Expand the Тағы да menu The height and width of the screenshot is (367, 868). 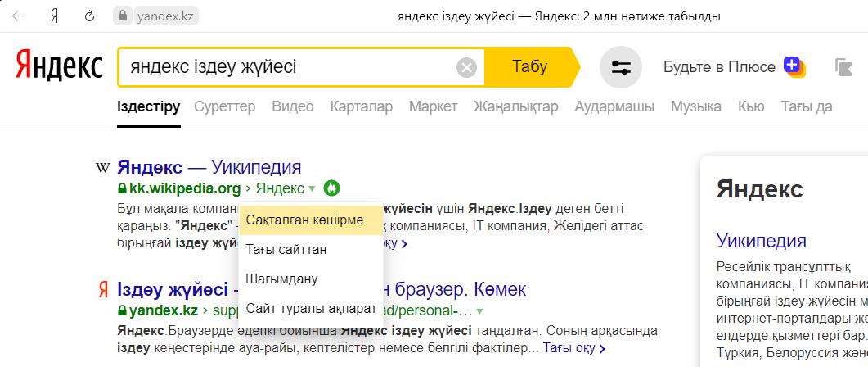point(807,106)
